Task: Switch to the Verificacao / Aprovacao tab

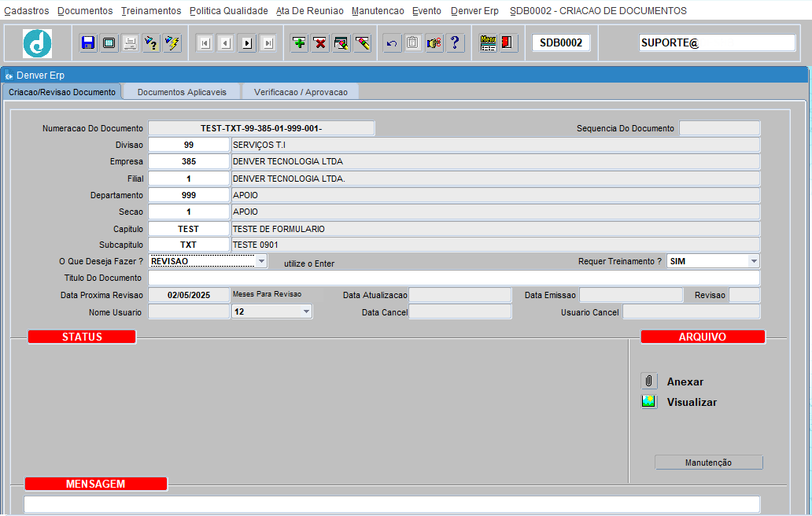Action: (x=301, y=92)
